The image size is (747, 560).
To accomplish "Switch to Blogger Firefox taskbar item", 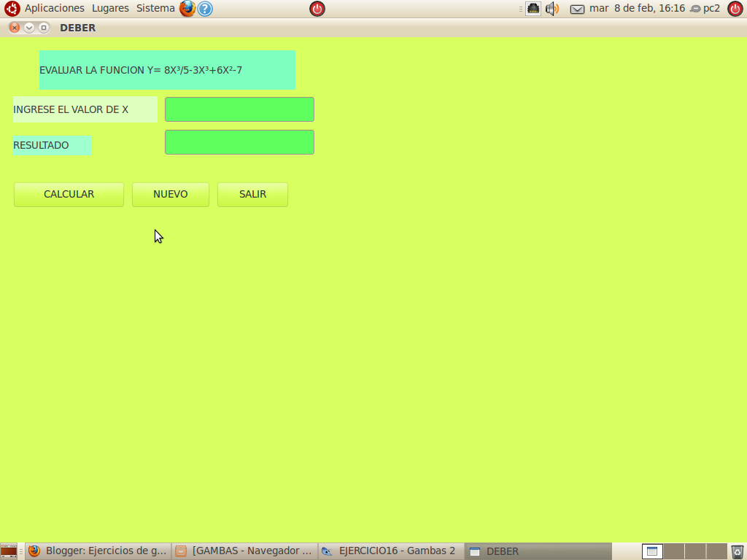I will (98, 551).
